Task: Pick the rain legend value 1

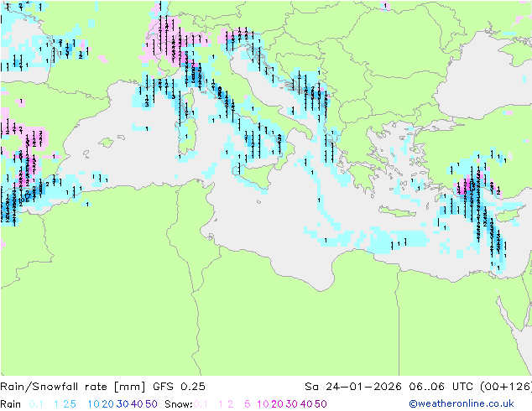Action: coord(56,404)
